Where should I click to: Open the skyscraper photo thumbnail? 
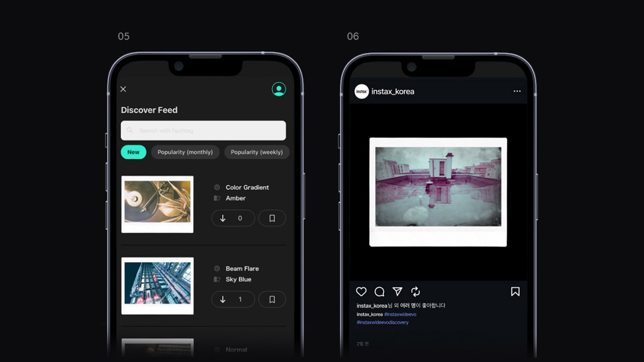click(157, 286)
